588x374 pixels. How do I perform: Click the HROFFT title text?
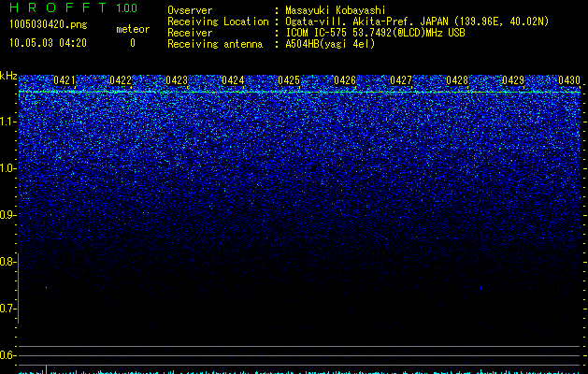(58, 7)
